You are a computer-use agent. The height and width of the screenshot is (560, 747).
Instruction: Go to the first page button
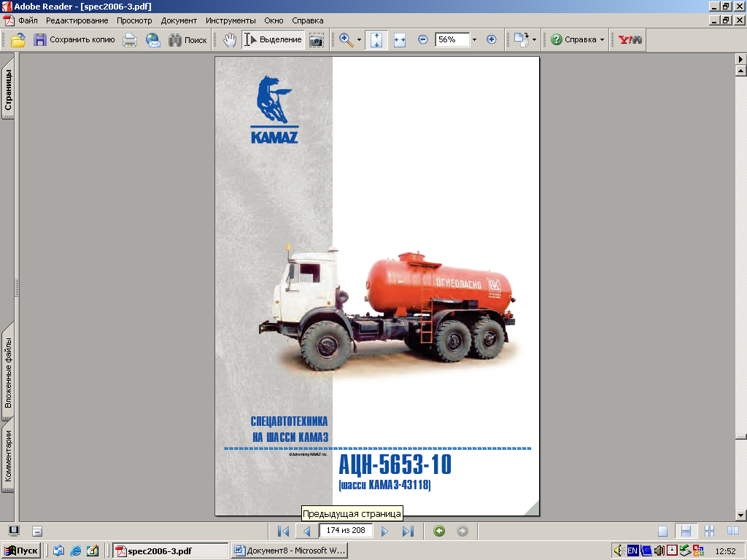point(284,531)
